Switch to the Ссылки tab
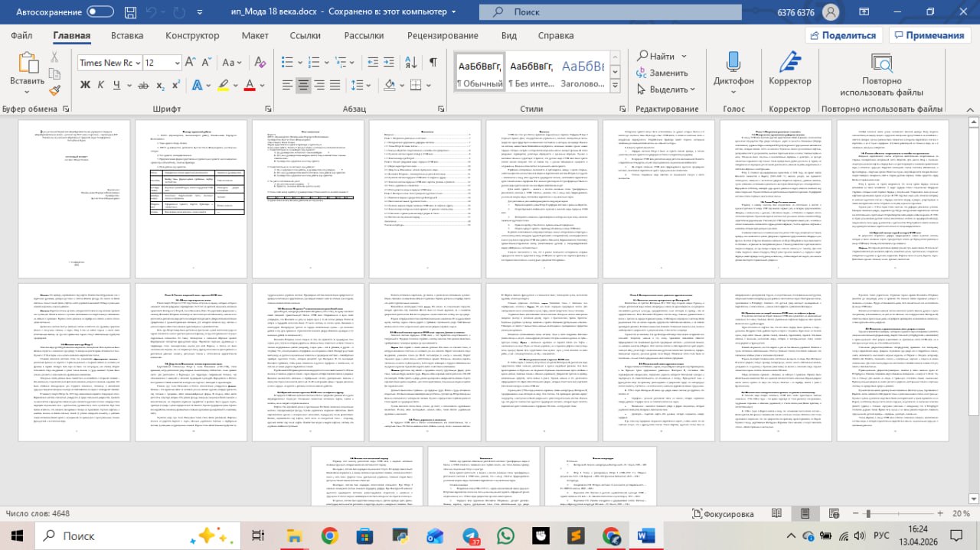This screenshot has width=980, height=550. pos(305,35)
